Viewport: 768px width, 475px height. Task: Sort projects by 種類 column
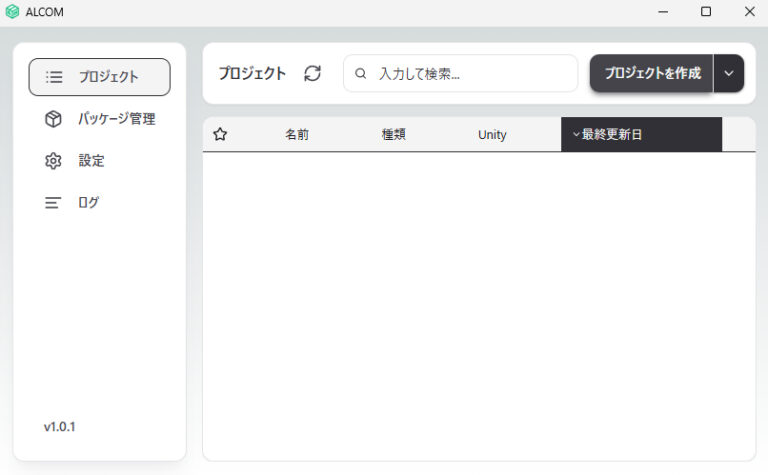coord(393,134)
